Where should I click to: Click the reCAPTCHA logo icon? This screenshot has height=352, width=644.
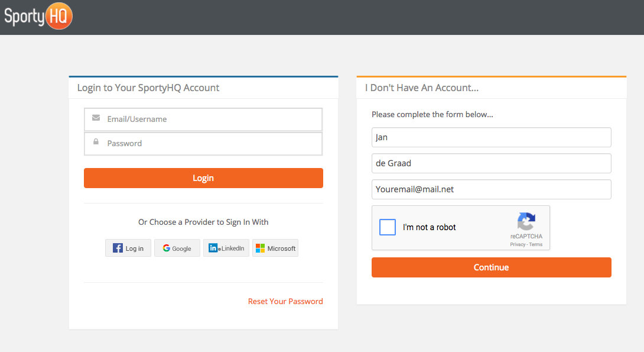coord(526,221)
